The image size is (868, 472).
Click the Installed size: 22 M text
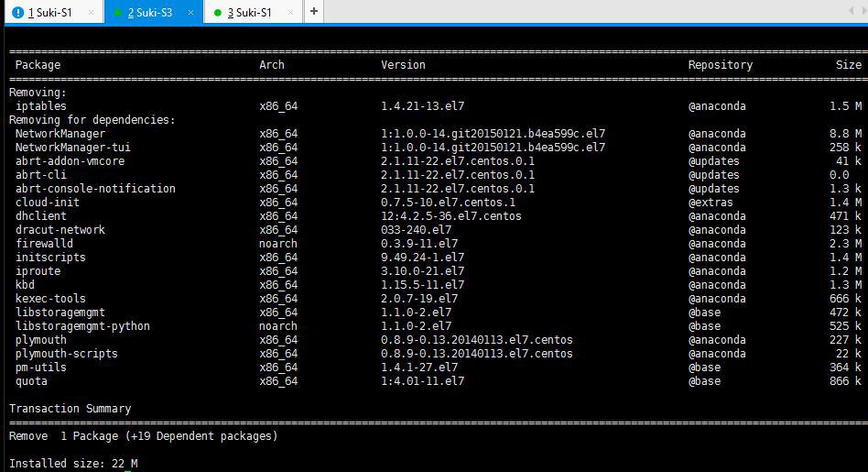(x=73, y=464)
